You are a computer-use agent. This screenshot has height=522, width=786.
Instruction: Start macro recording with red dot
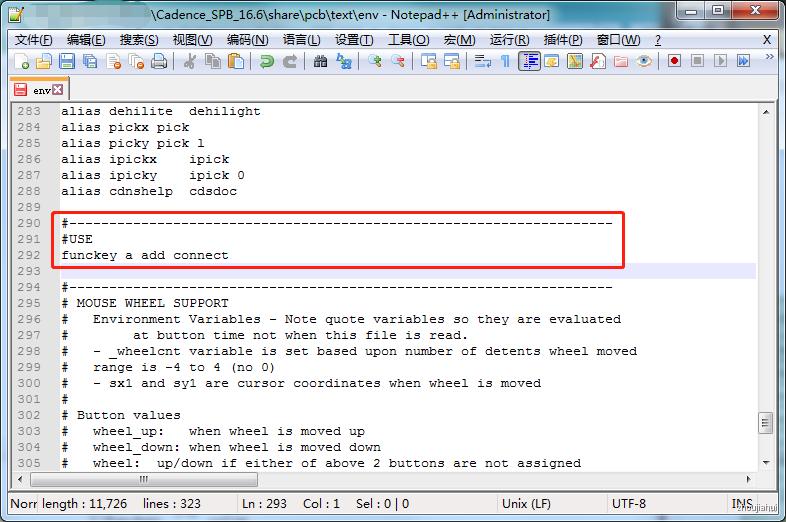click(674, 61)
